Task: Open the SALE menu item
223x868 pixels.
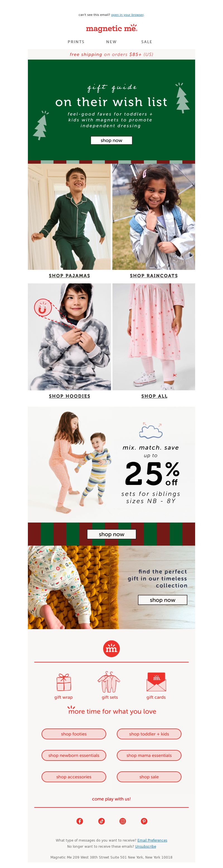Action: pos(146,42)
